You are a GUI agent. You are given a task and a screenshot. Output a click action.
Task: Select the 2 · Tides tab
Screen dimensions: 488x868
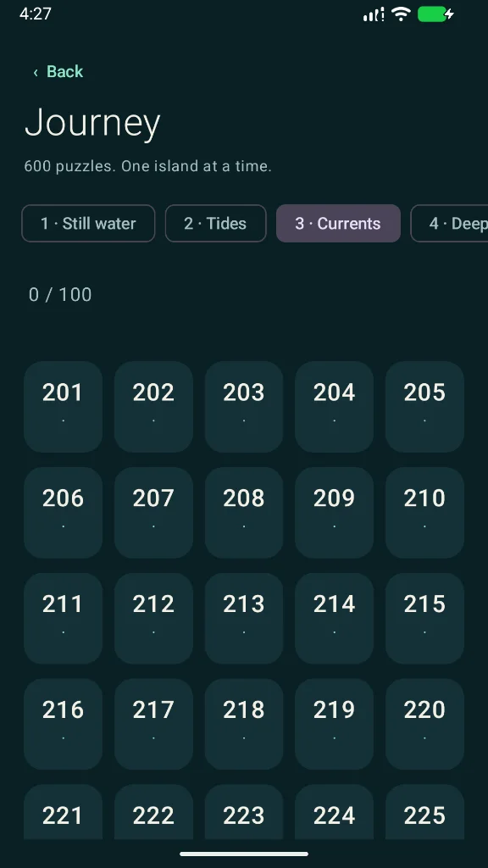pos(215,223)
